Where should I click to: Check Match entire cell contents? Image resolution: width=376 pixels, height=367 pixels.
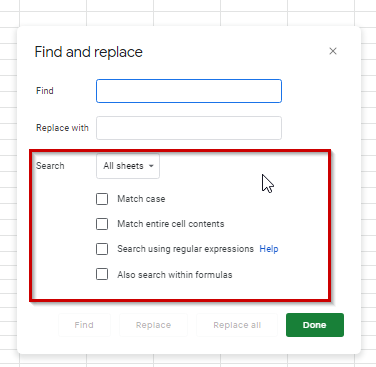pyautogui.click(x=102, y=224)
